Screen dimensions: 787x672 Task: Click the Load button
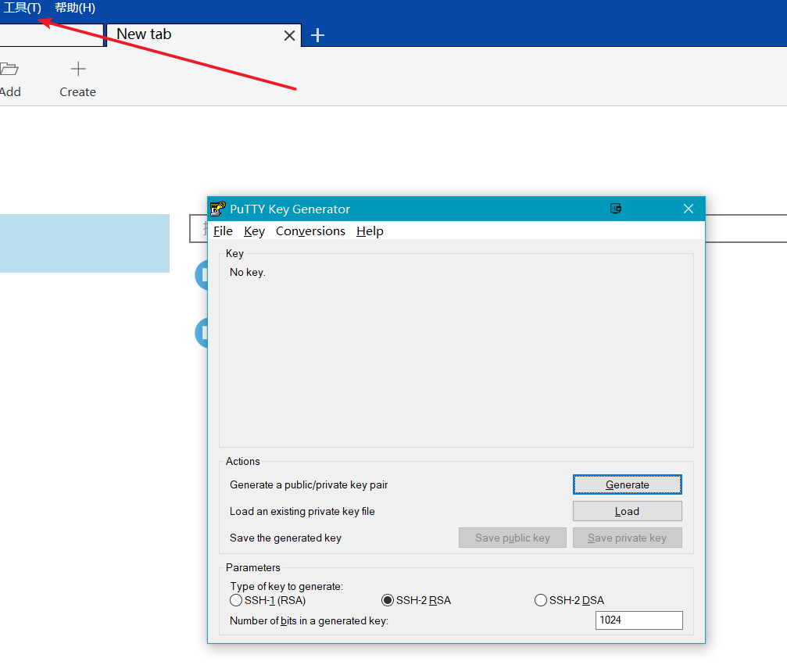(628, 511)
